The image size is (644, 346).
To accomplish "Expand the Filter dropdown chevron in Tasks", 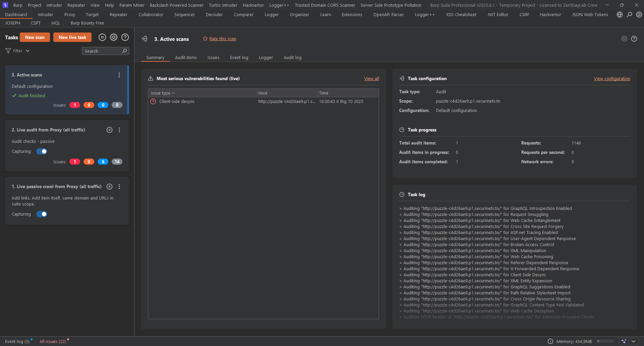I will pyautogui.click(x=28, y=51).
